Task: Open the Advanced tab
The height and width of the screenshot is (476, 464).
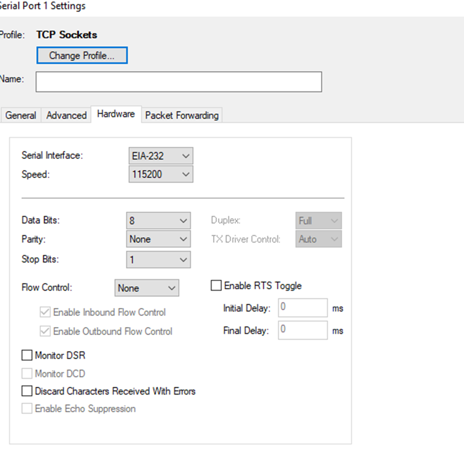Action: [x=66, y=115]
